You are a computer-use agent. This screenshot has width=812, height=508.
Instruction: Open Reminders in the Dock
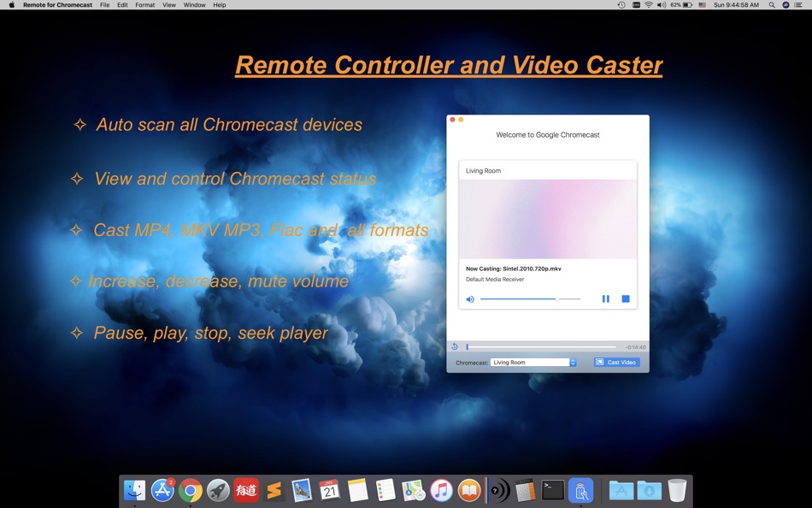tap(385, 490)
